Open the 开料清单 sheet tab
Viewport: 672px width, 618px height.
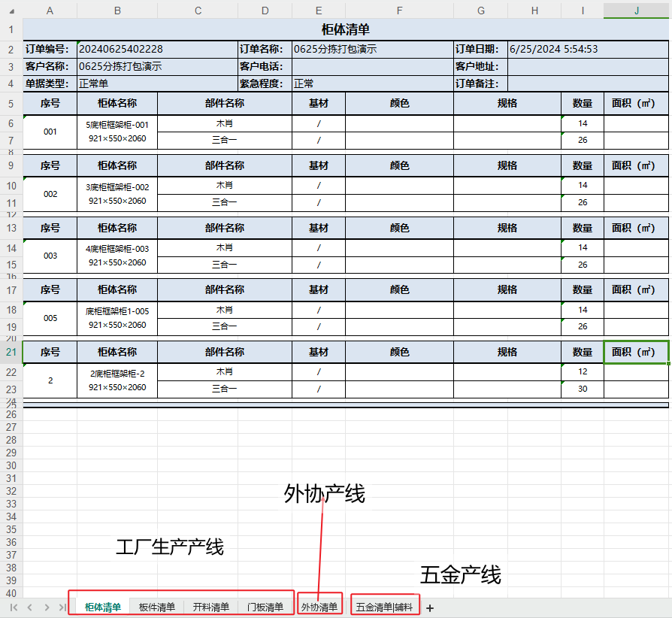click(211, 607)
